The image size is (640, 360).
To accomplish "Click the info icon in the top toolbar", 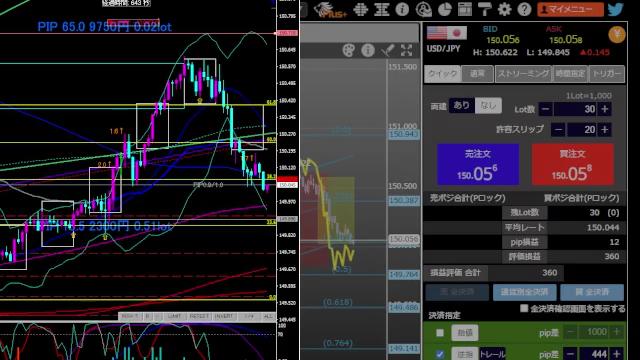I will [x=402, y=9].
